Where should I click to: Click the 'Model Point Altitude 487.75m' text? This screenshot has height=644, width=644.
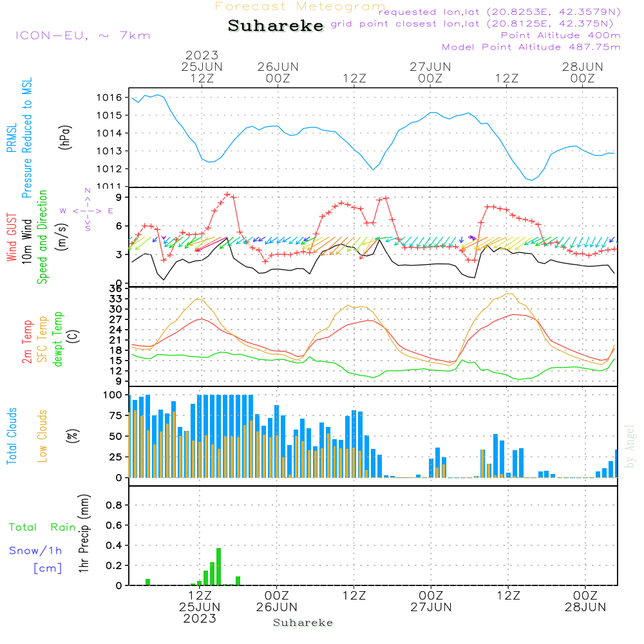coord(531,47)
